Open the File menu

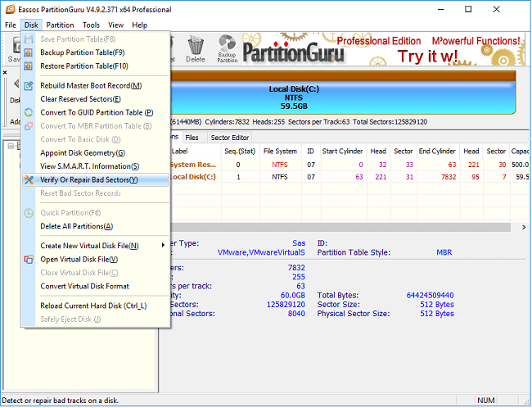[x=10, y=25]
